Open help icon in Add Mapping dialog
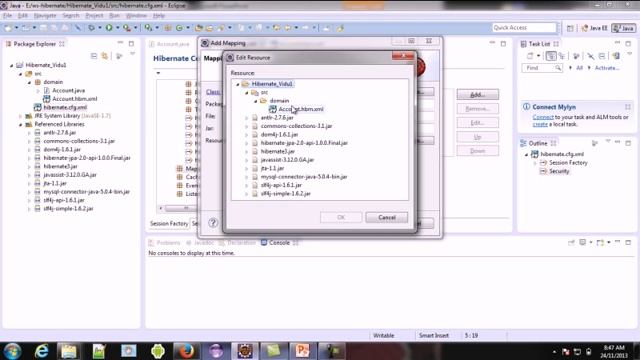Screen dimensions: 640x360 [213, 223]
